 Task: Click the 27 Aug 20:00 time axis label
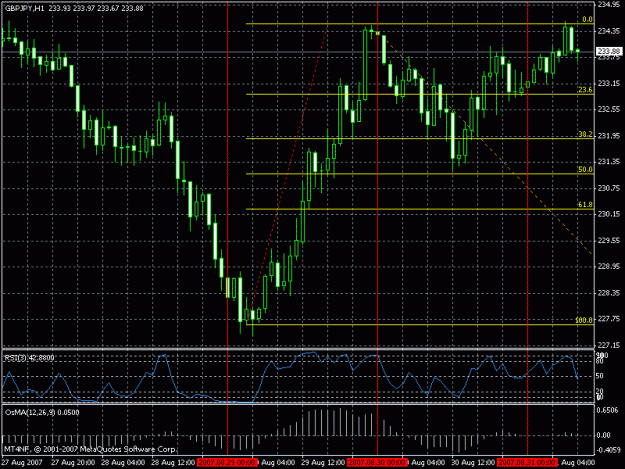pyautogui.click(x=73, y=463)
